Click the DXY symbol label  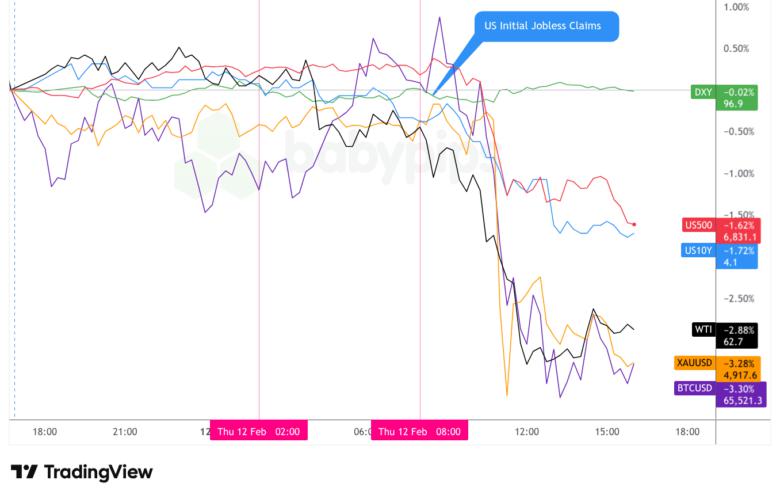[x=703, y=91]
